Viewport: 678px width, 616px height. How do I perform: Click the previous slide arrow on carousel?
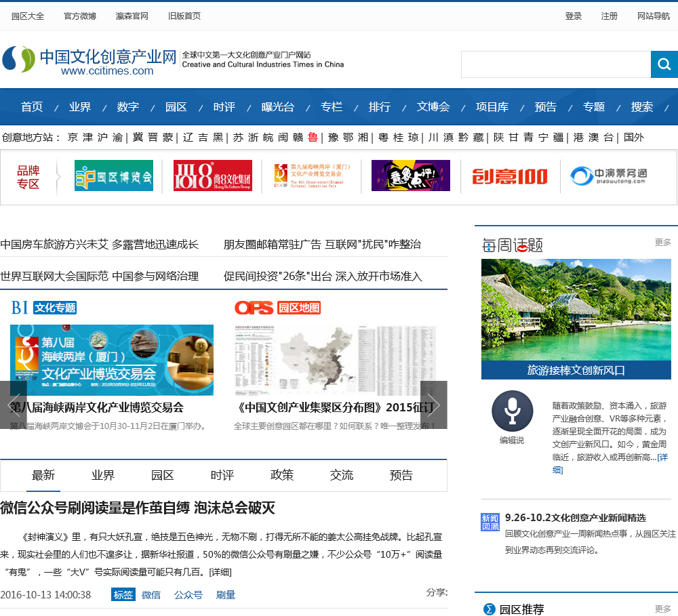[x=14, y=405]
